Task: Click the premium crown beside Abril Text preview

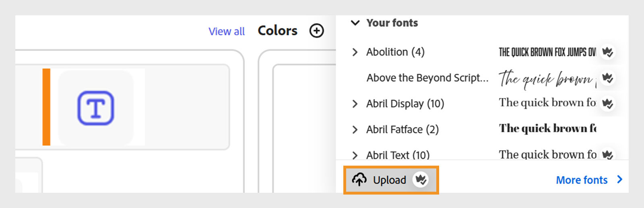Action: (607, 155)
